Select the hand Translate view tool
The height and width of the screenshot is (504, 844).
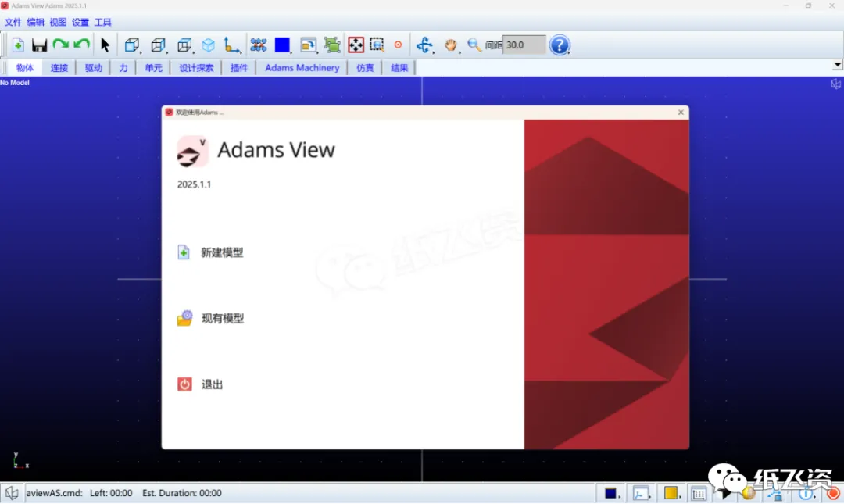pos(451,45)
